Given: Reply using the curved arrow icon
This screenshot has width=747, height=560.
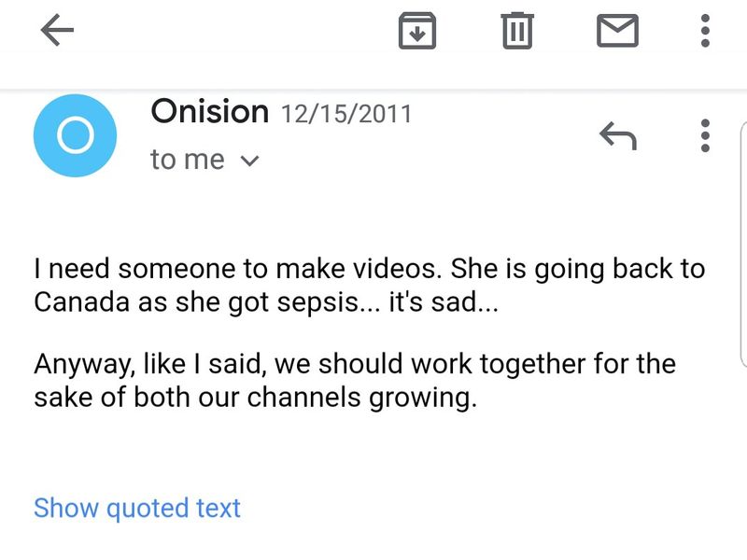Looking at the screenshot, I should (x=617, y=137).
